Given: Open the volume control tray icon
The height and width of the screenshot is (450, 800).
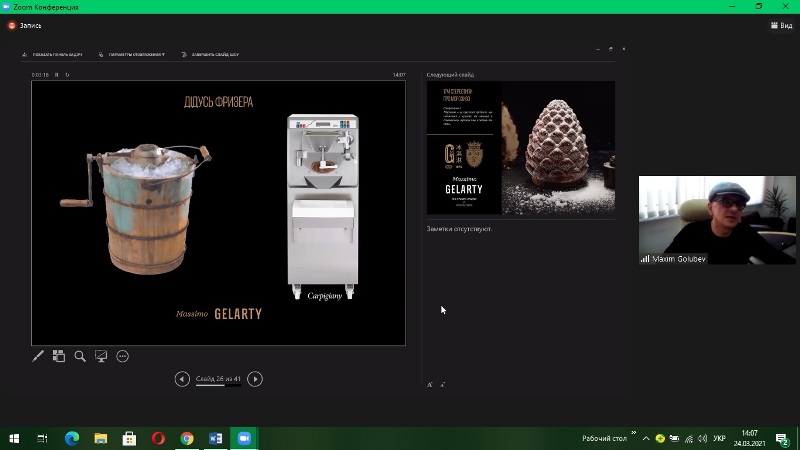Looking at the screenshot, I should coord(703,438).
